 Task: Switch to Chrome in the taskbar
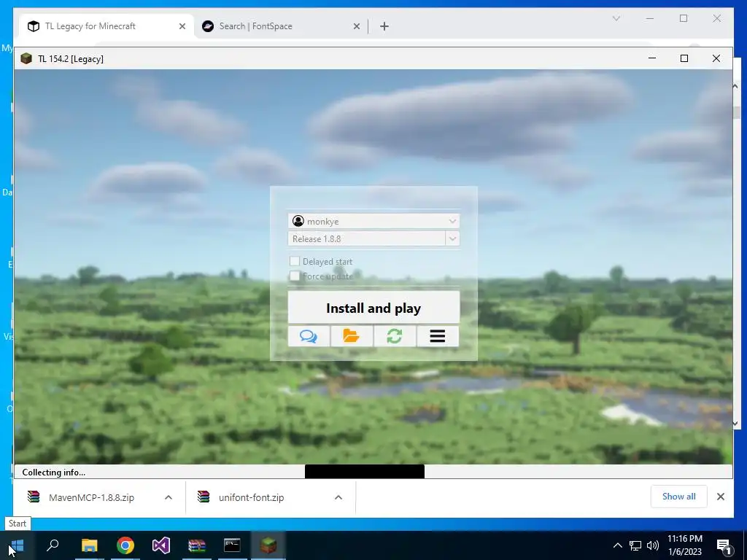(x=125, y=545)
